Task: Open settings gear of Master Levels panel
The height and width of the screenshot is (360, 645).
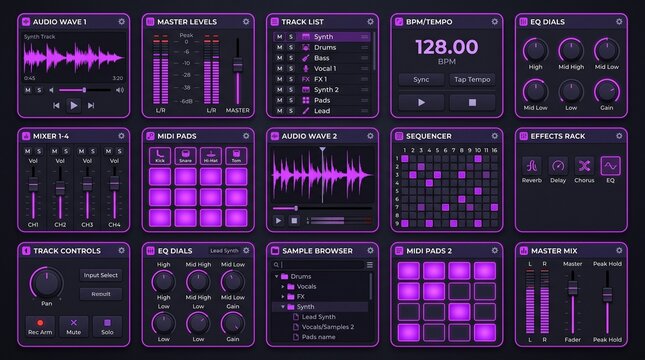Action: (246, 21)
